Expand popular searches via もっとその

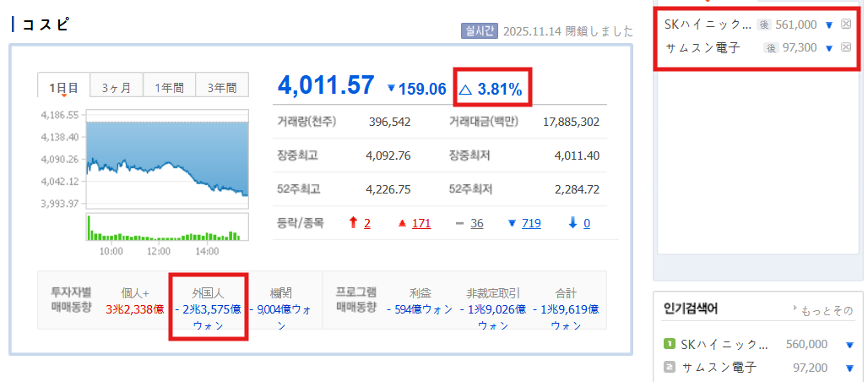click(823, 310)
